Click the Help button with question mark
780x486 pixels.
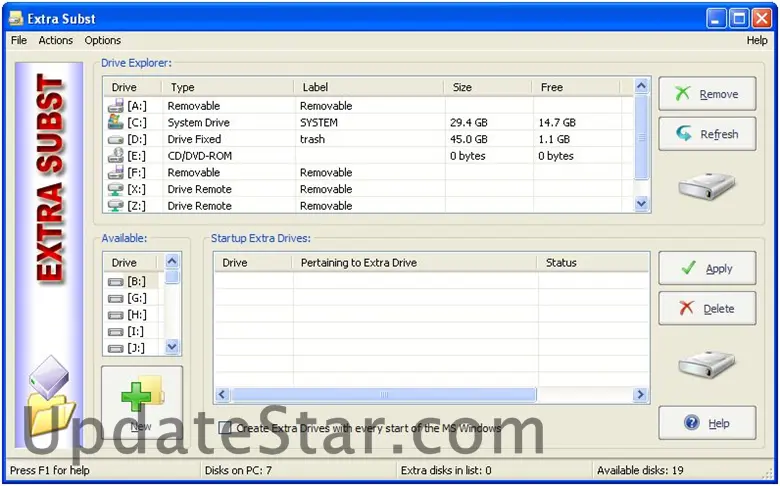[707, 423]
